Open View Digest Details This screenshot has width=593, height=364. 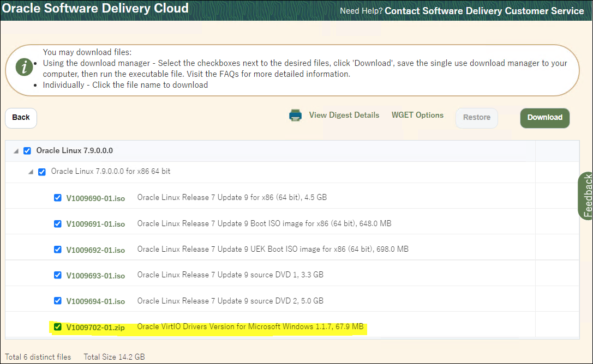pos(344,115)
